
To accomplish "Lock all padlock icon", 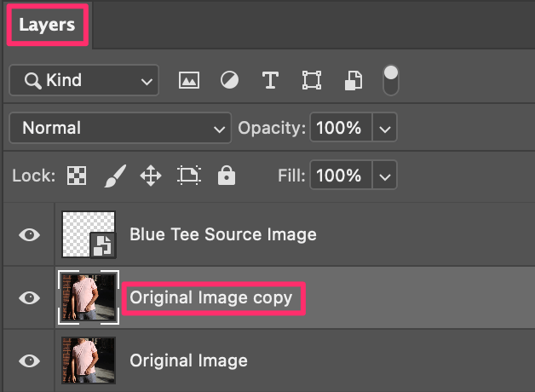I will pos(227,176).
